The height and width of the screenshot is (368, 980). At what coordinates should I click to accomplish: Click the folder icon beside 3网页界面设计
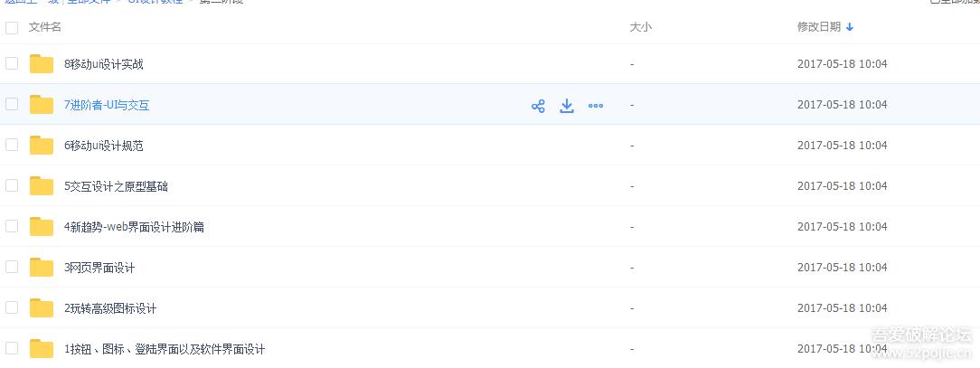coord(42,268)
